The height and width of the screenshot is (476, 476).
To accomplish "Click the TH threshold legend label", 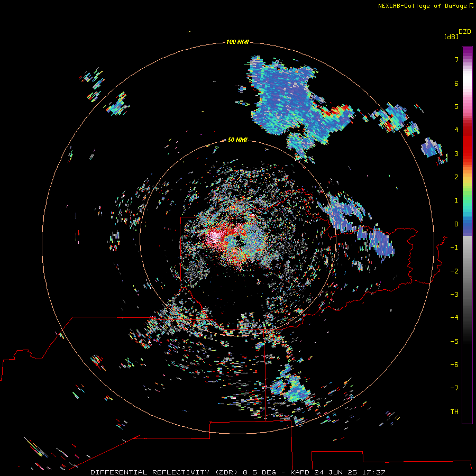I will tap(454, 412).
